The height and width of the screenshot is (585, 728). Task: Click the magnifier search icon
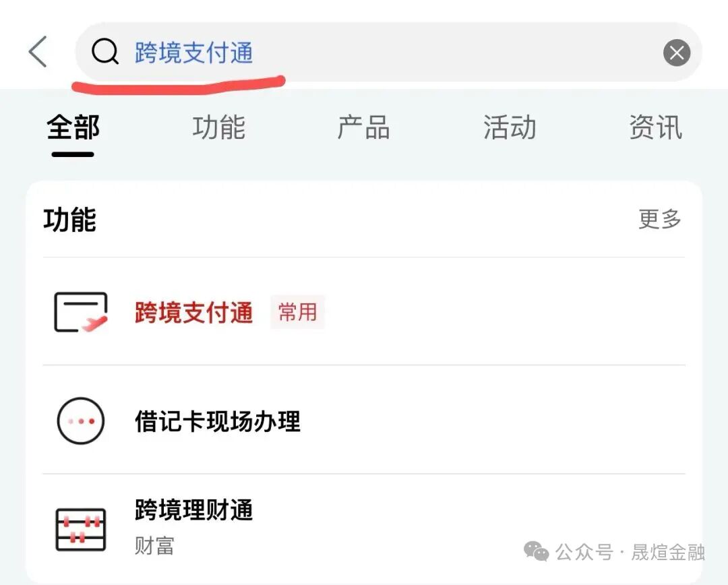(x=104, y=52)
